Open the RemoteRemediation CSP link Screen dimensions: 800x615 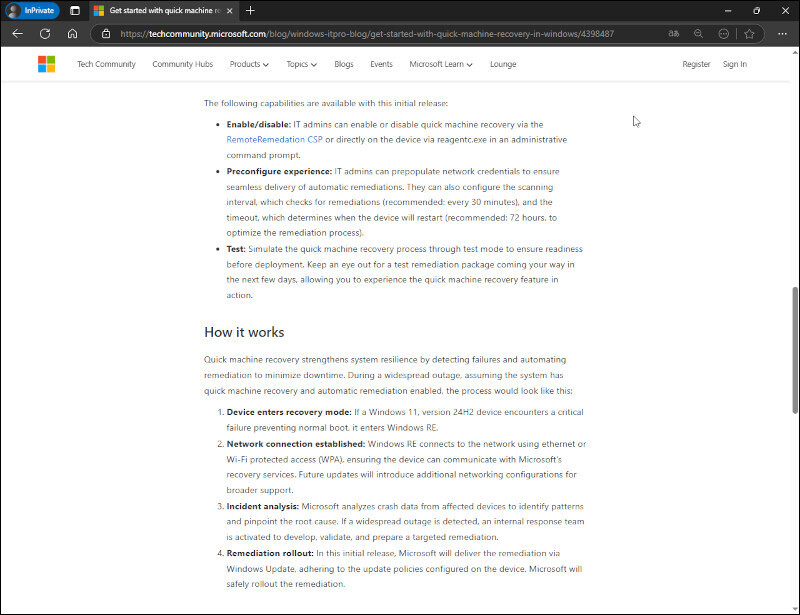(274, 139)
